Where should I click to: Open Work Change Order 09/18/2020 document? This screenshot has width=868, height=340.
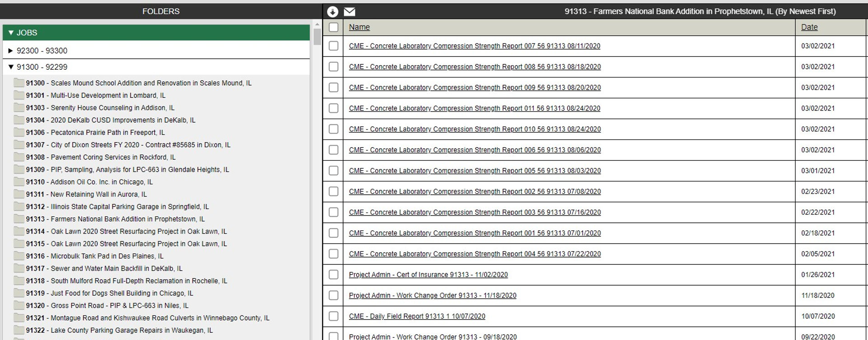(x=433, y=336)
